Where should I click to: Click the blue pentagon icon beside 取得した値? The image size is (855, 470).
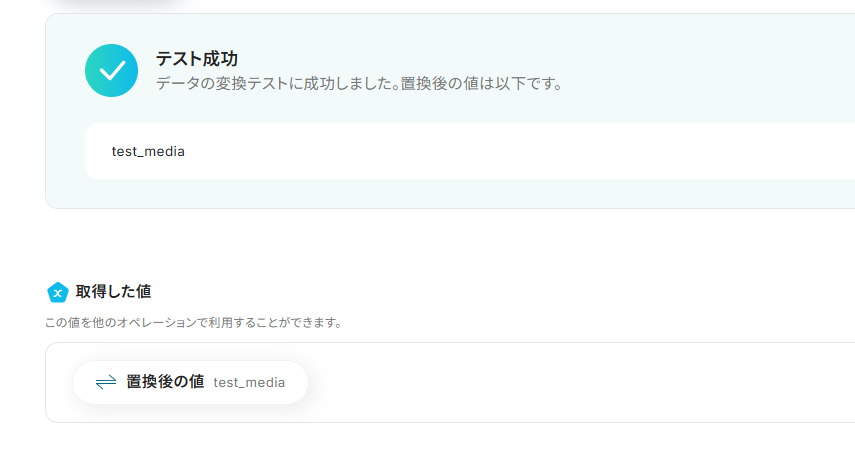[x=58, y=292]
